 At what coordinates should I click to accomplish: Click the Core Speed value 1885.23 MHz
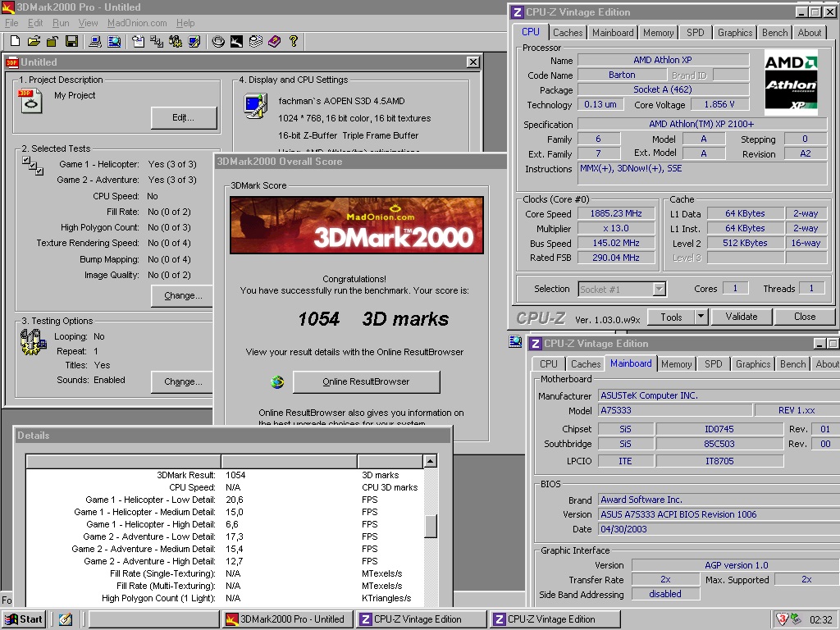[x=616, y=214]
